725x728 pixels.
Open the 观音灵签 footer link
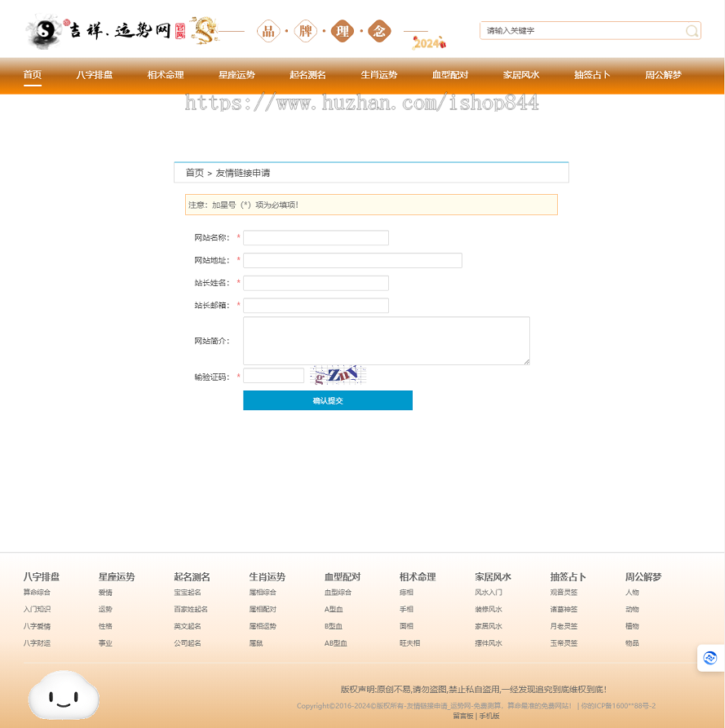point(564,593)
